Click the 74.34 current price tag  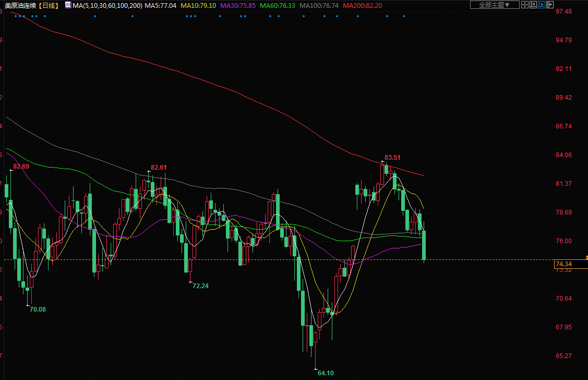565,264
